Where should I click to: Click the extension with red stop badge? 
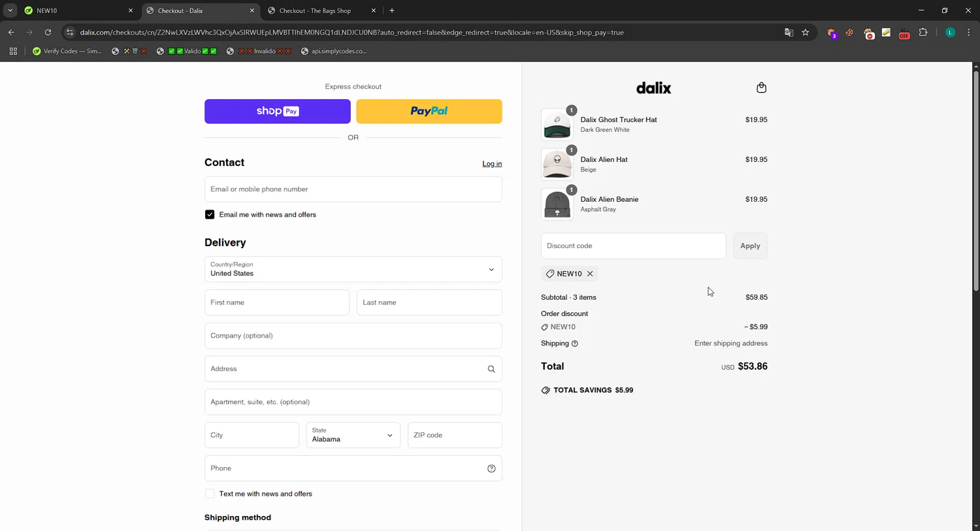(869, 33)
